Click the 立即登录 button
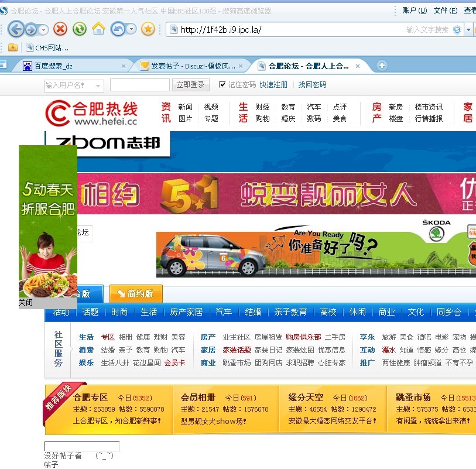 click(191, 85)
